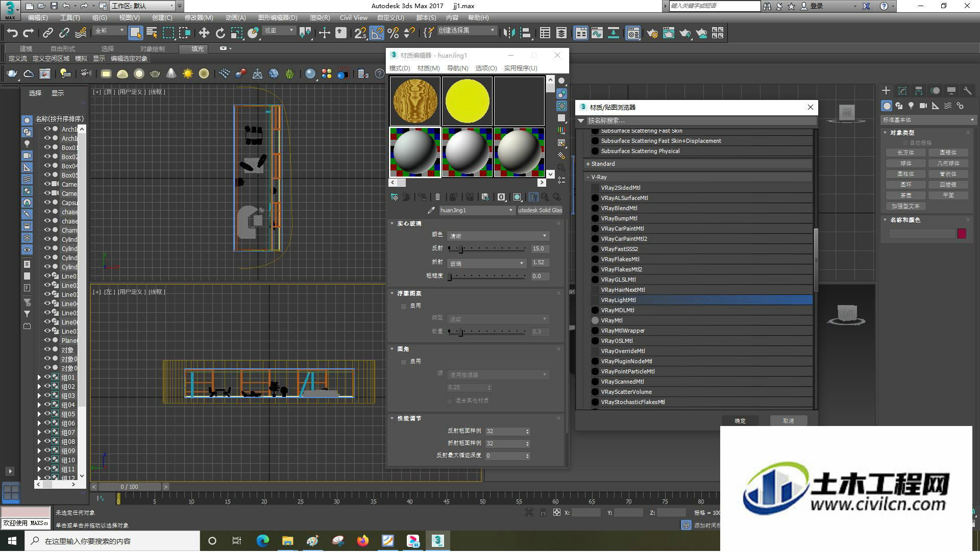Image resolution: width=980 pixels, height=552 pixels.
Task: Click the 取消 button in browser dialog
Action: 789,421
